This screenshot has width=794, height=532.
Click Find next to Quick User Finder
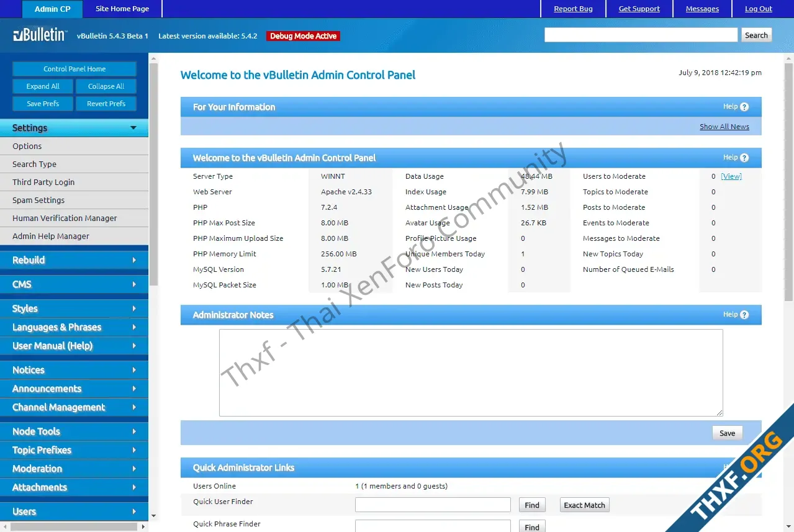pos(532,505)
